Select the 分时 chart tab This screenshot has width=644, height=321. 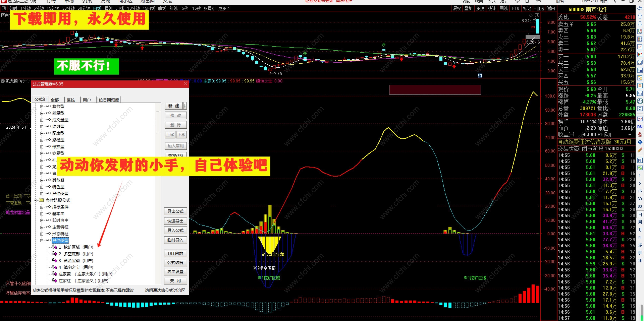tap(13, 8)
